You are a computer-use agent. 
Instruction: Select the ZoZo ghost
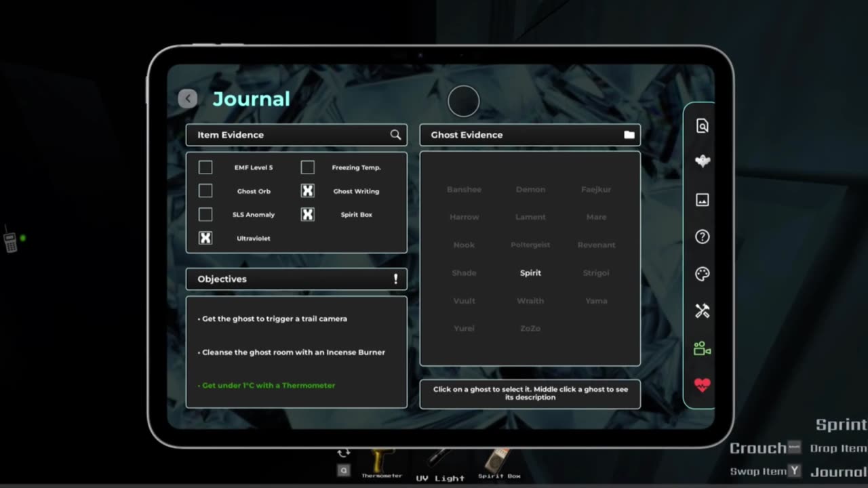(530, 328)
